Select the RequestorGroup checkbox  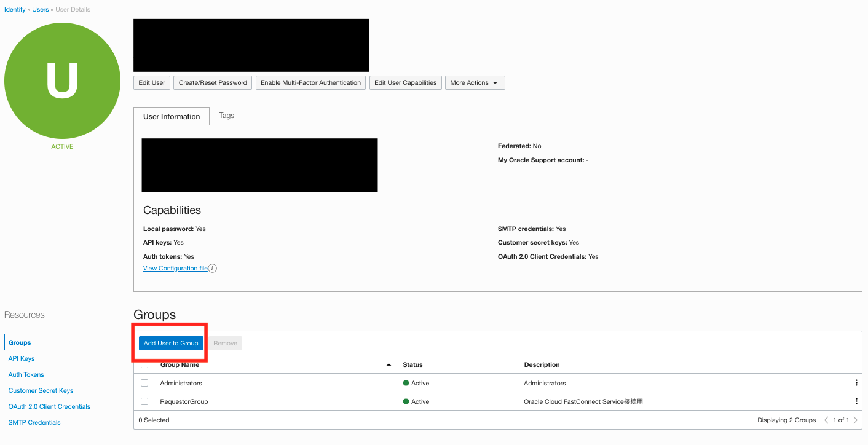[144, 401]
